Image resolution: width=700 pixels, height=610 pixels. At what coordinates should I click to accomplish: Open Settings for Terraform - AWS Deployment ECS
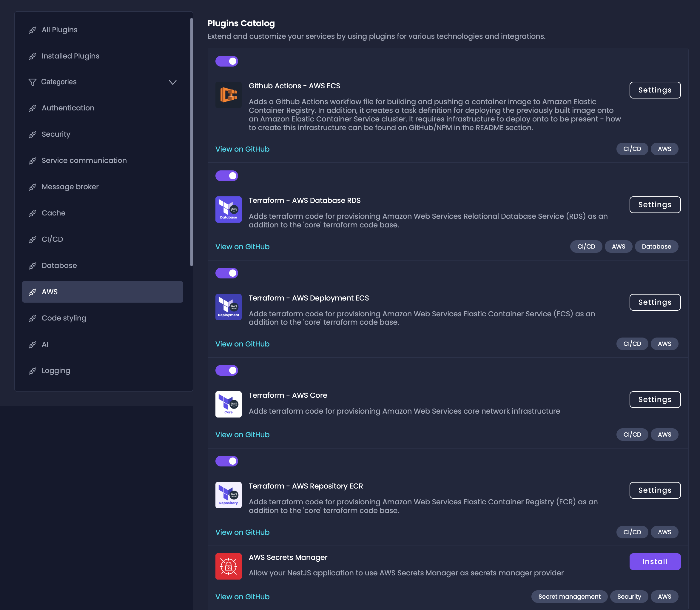point(655,302)
